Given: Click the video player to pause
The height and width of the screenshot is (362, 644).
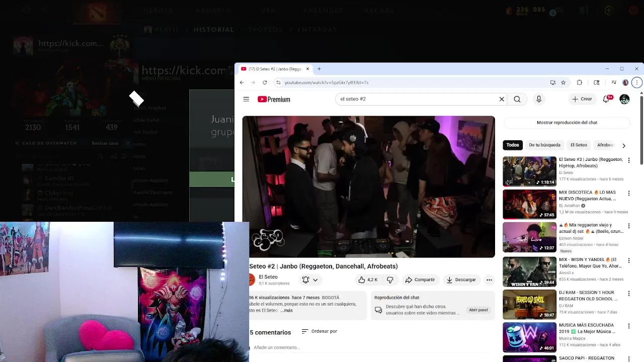Looking at the screenshot, I should pos(368,187).
